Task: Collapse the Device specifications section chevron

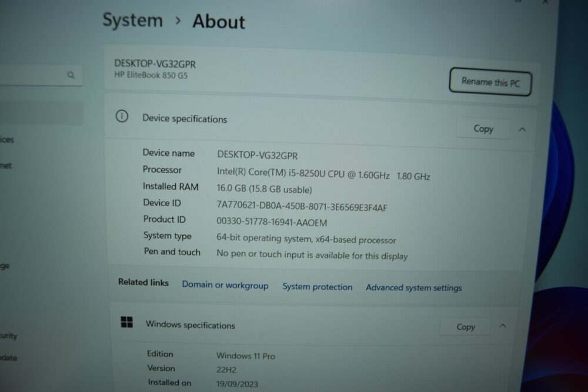Action: pyautogui.click(x=522, y=130)
